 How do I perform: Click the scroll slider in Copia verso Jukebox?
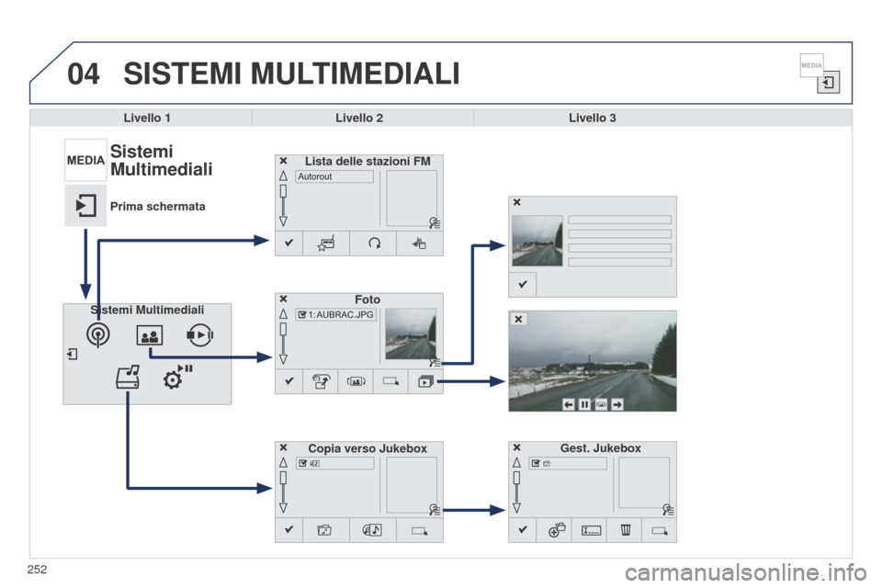(x=283, y=478)
